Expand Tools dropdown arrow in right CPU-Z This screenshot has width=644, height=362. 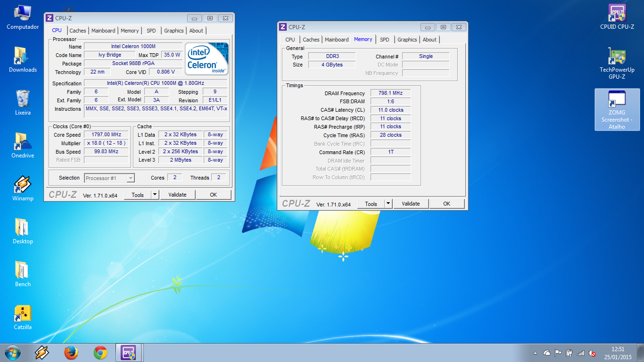(388, 204)
